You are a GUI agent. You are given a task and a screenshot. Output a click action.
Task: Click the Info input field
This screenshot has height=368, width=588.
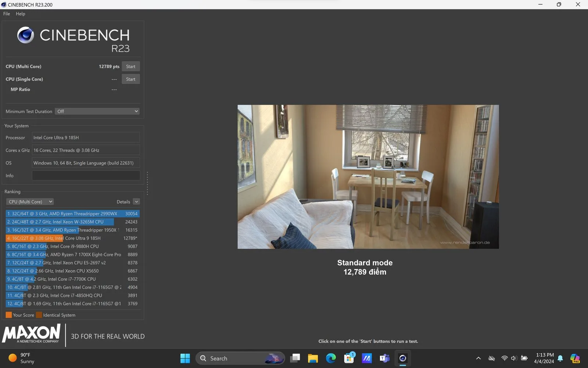point(86,176)
